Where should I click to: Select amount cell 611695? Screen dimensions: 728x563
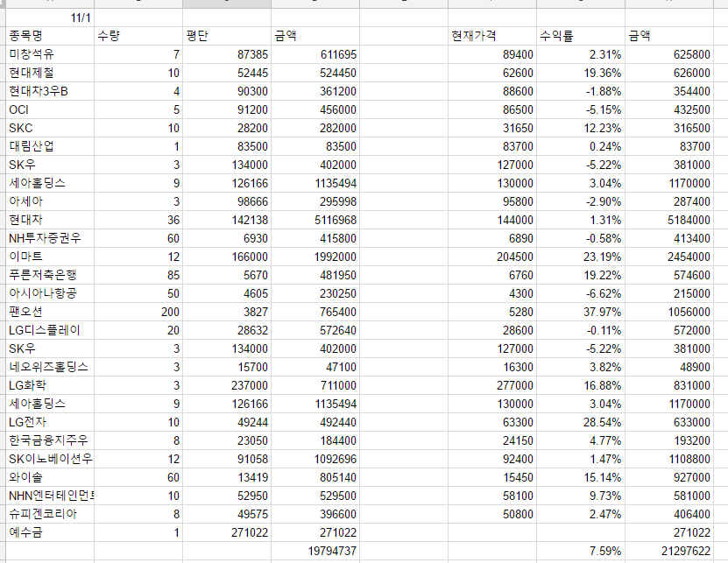315,54
